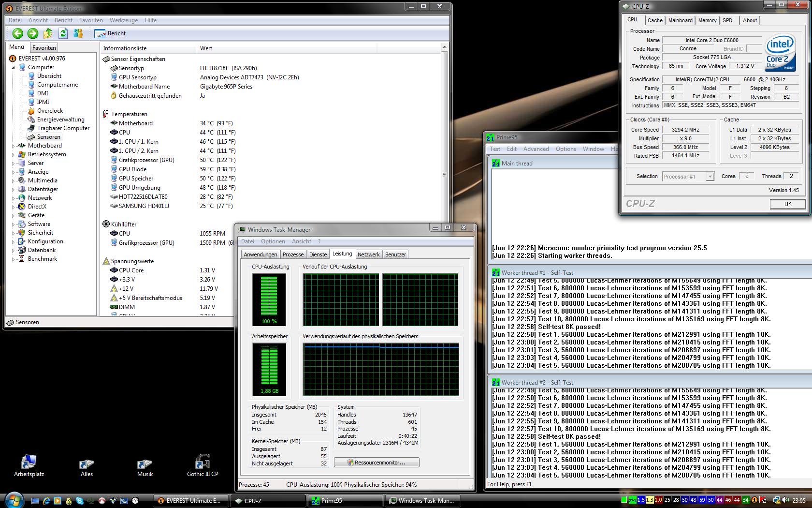Click the green back arrow in EVEREST toolbar
This screenshot has width=812, height=508.
pos(18,33)
